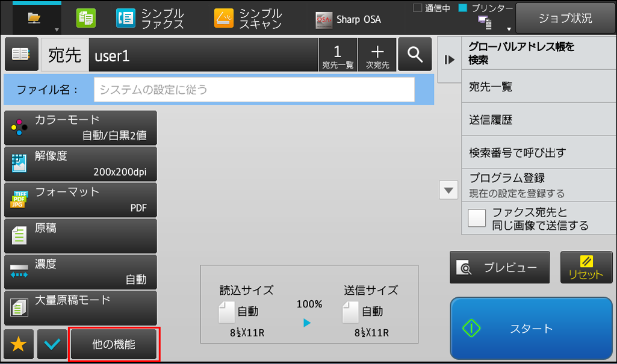The image size is (617, 364).
Task: Open フォーマット PDF setting
Action: 81,200
